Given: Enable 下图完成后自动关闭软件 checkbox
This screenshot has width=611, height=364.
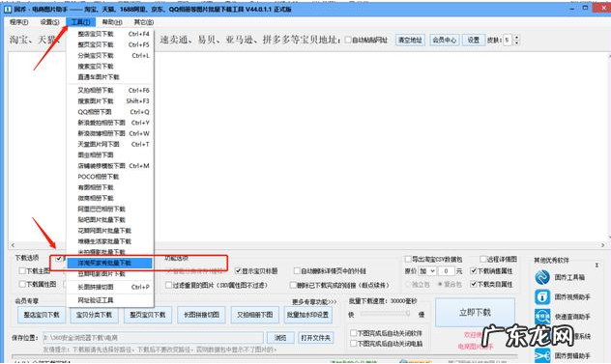Looking at the screenshot, I should pyautogui.click(x=354, y=333).
